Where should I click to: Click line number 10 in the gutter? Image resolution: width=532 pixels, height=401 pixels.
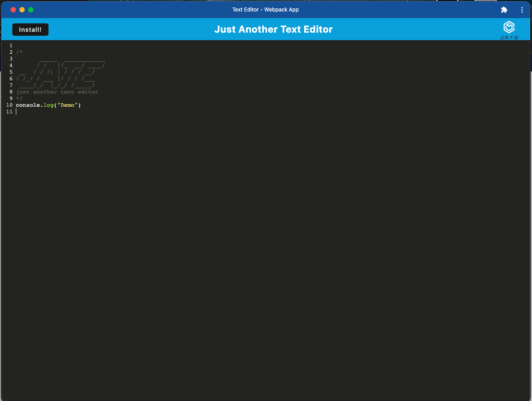click(x=9, y=105)
